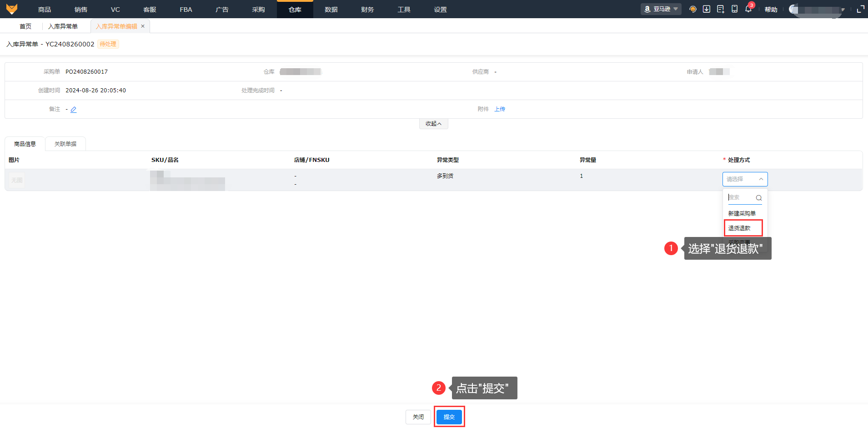Click the 入库异常单 - YC2408260002 title

click(x=50, y=44)
